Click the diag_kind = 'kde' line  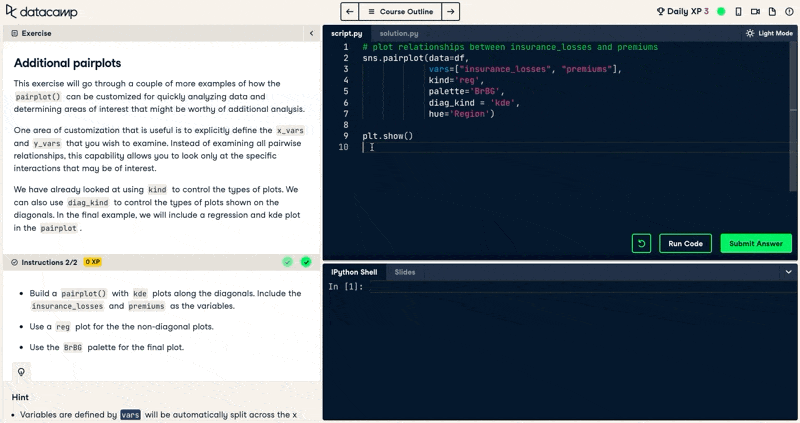click(474, 103)
